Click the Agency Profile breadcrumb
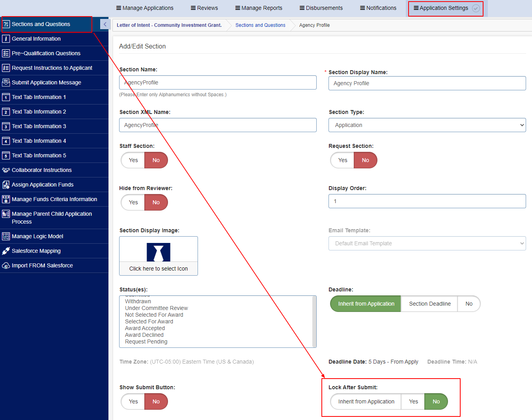532x420 pixels. tap(314, 25)
